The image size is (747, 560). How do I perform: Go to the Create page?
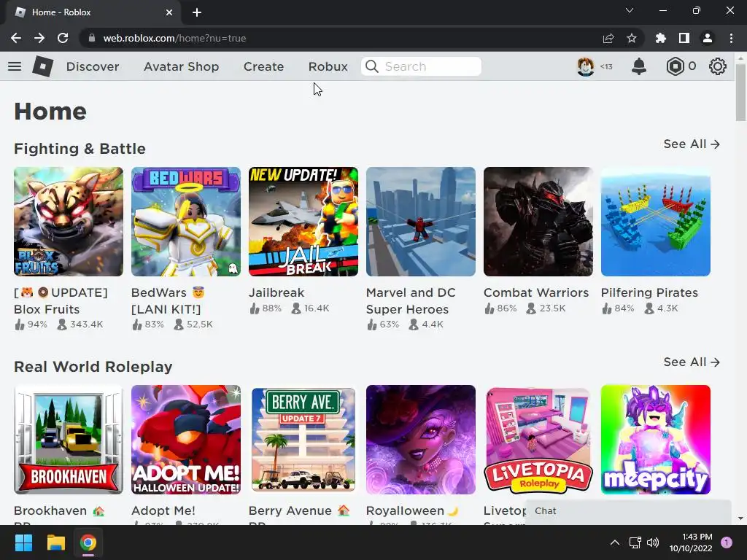pos(263,66)
